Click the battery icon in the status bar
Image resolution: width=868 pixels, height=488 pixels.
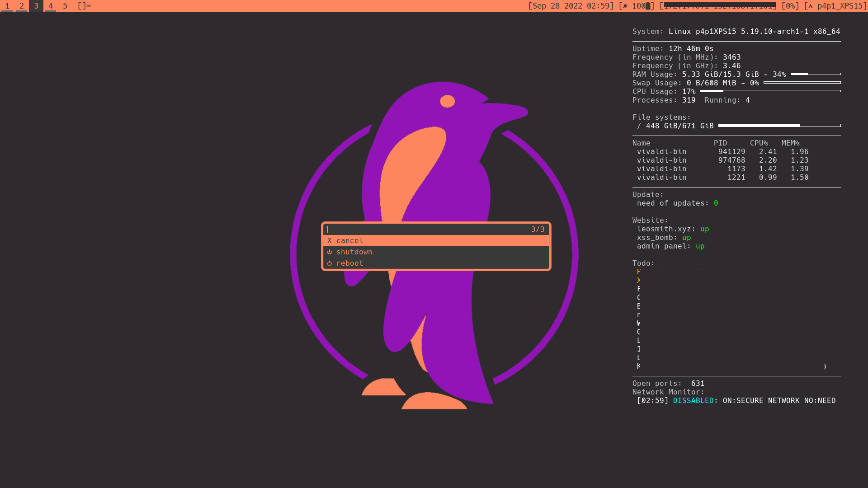click(647, 6)
